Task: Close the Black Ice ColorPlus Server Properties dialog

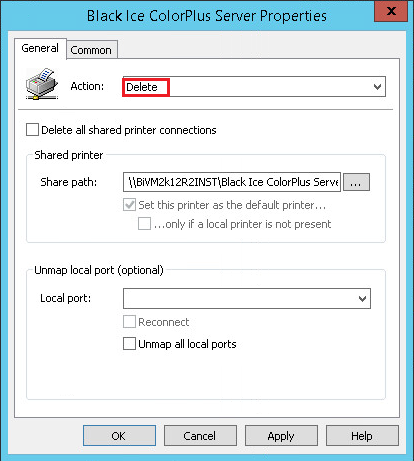Action: (391, 11)
